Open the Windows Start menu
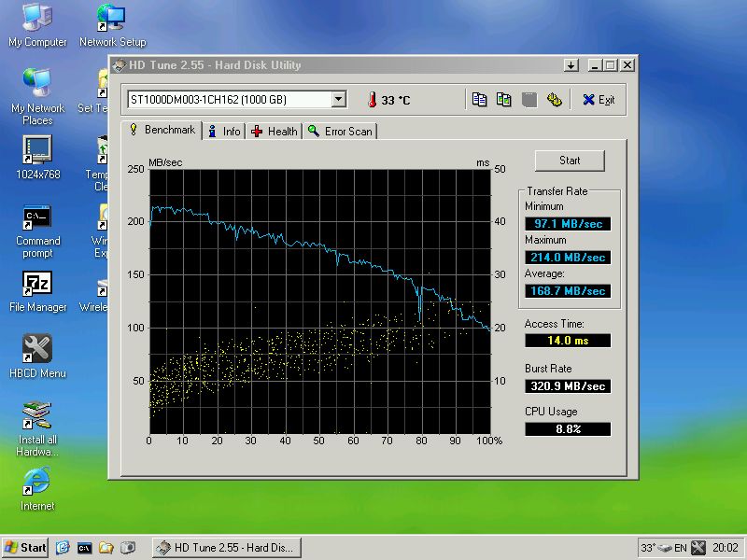The image size is (747, 560). click(x=25, y=548)
